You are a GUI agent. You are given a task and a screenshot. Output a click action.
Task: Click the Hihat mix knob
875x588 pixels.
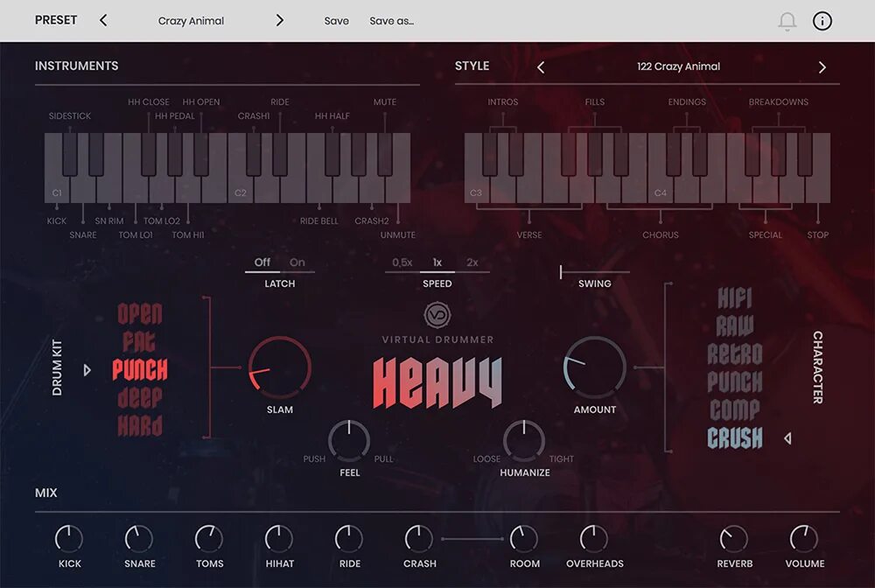pyautogui.click(x=279, y=539)
